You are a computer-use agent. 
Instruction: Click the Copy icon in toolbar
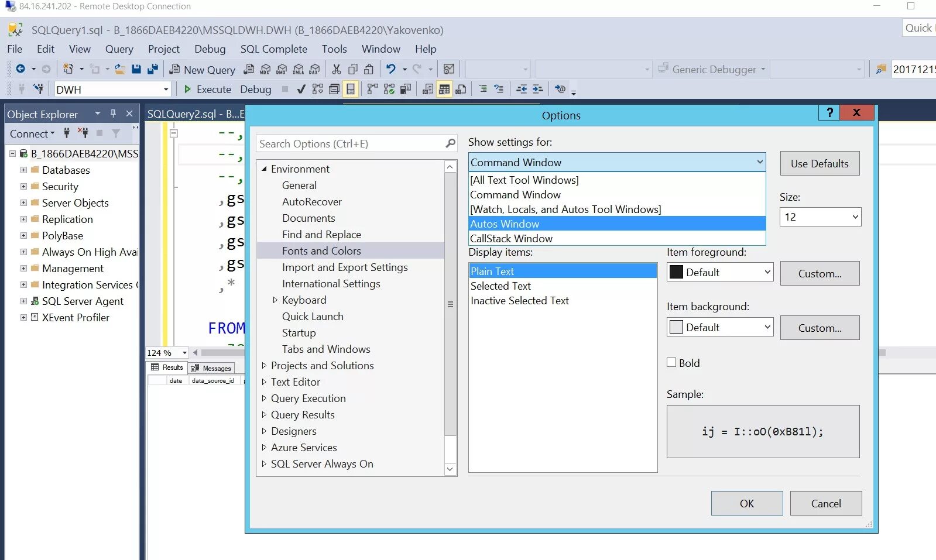coord(353,69)
